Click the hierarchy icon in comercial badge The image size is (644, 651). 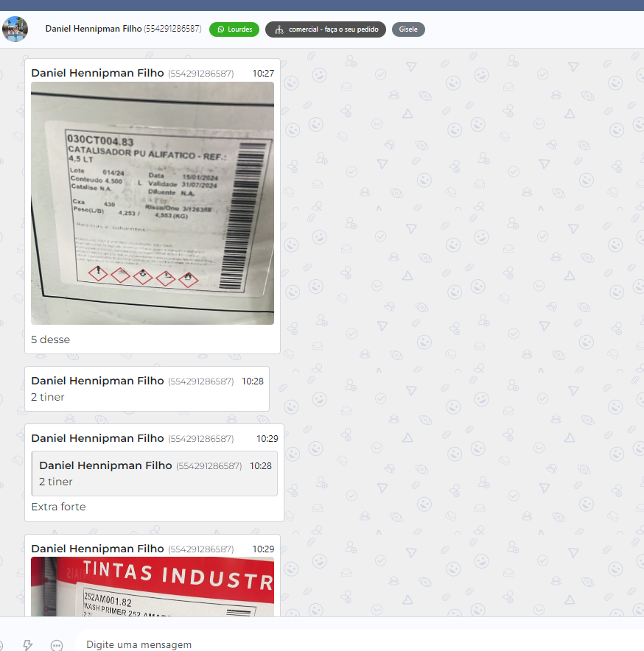pyautogui.click(x=279, y=29)
